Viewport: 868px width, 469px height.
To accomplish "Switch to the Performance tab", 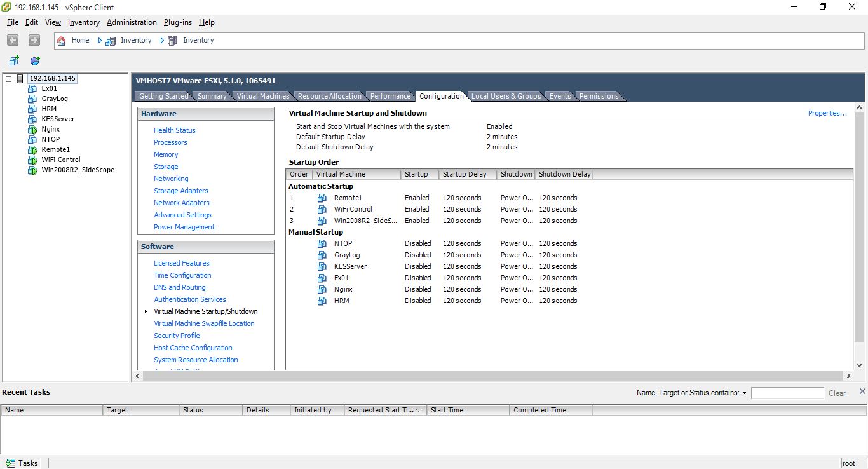I will click(390, 96).
